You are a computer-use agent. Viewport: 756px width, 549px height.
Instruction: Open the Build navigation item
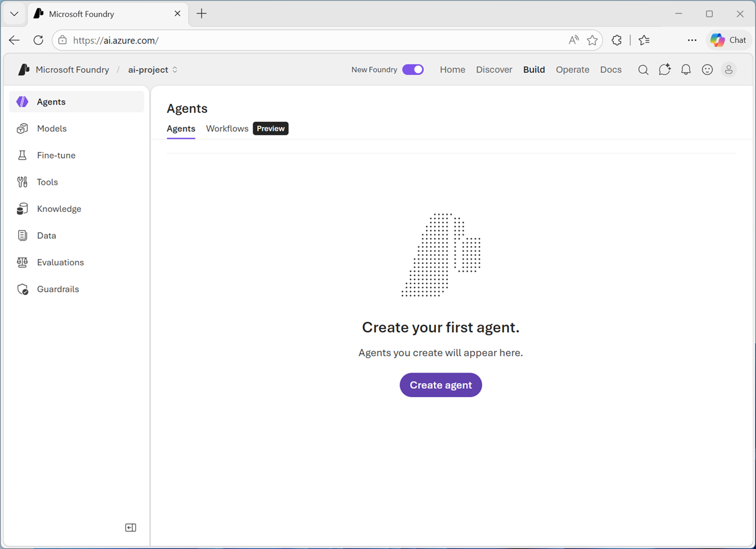point(534,69)
